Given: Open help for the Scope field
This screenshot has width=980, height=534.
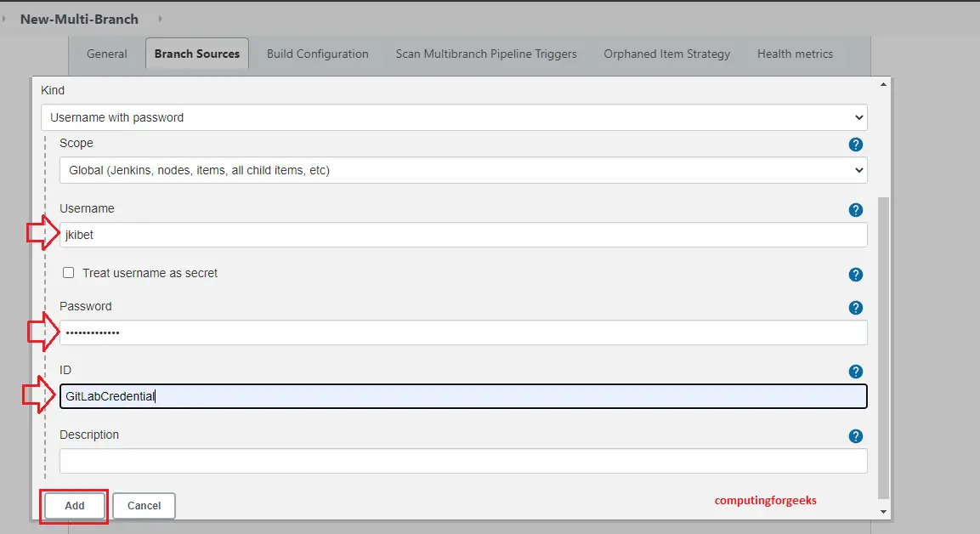Looking at the screenshot, I should pyautogui.click(x=856, y=145).
